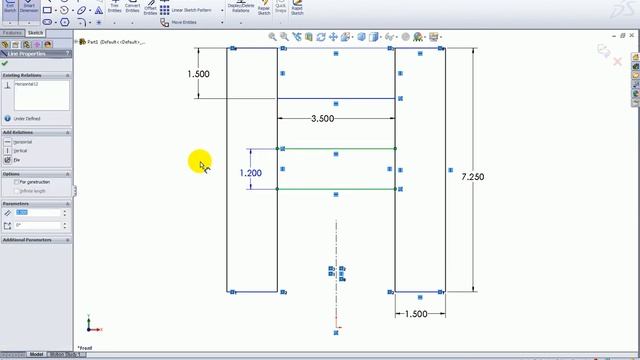The image size is (640, 360).
Task: Pick the Polygon sketch tool
Action: click(64, 22)
